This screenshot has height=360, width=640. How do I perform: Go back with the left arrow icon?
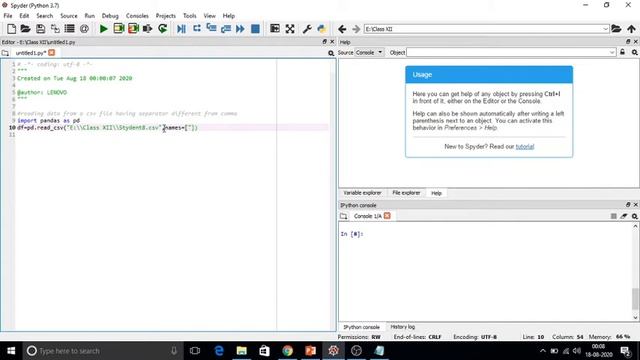pyautogui.click(x=342, y=29)
